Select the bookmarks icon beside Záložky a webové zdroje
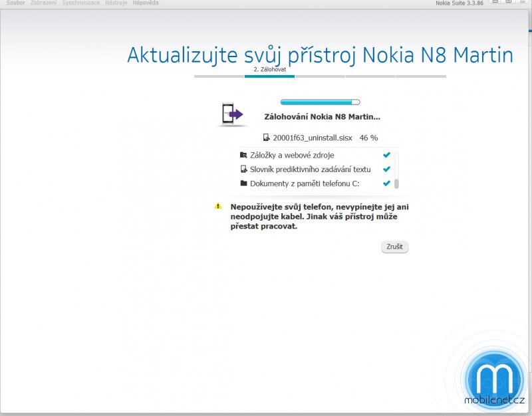Image resolution: width=532 pixels, height=416 pixels. (243, 154)
